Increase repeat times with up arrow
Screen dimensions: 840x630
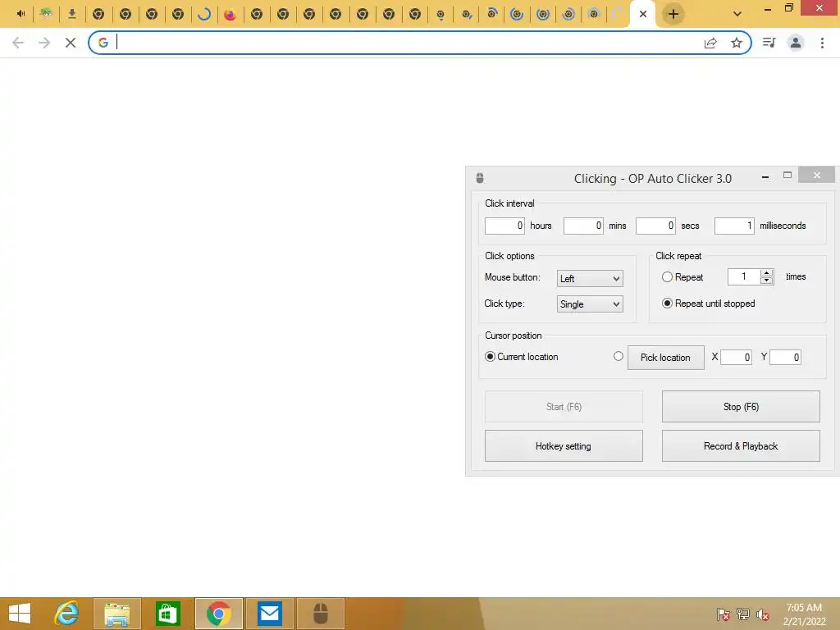(767, 273)
